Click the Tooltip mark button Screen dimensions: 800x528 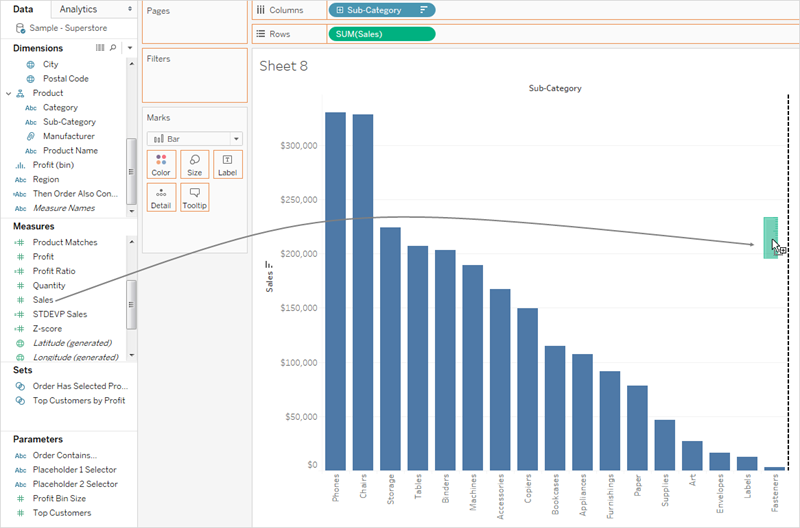tap(194, 197)
